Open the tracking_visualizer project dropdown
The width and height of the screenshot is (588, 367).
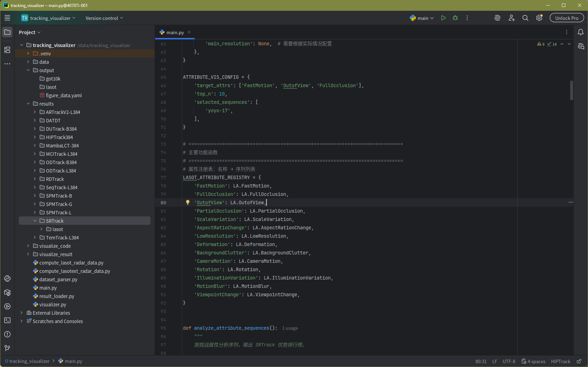pyautogui.click(x=48, y=18)
